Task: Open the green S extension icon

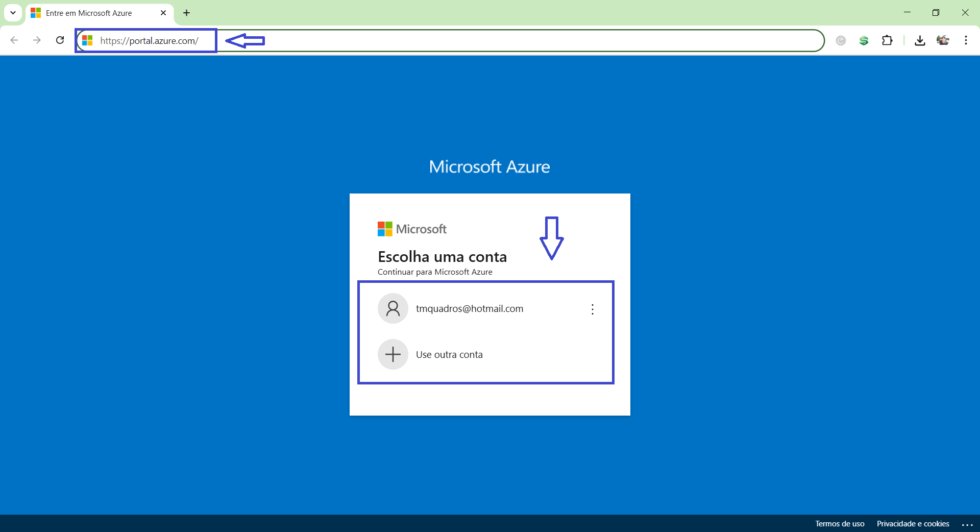Action: click(864, 40)
